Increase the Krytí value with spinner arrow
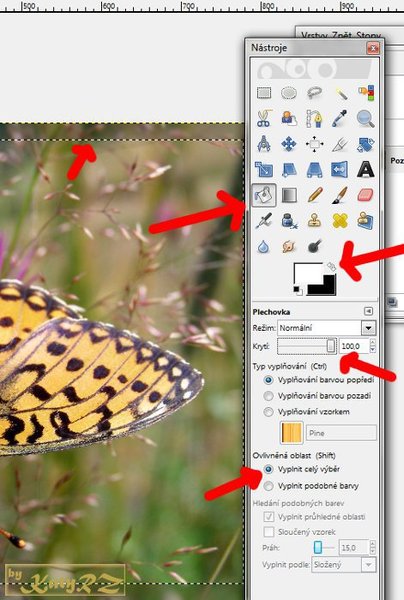Image resolution: width=404 pixels, height=600 pixels. pos(373,342)
